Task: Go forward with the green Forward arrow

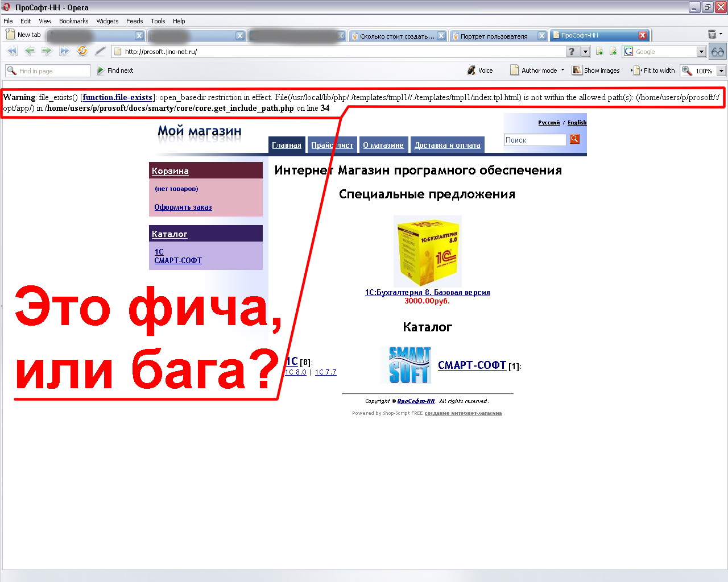Action: [47, 51]
